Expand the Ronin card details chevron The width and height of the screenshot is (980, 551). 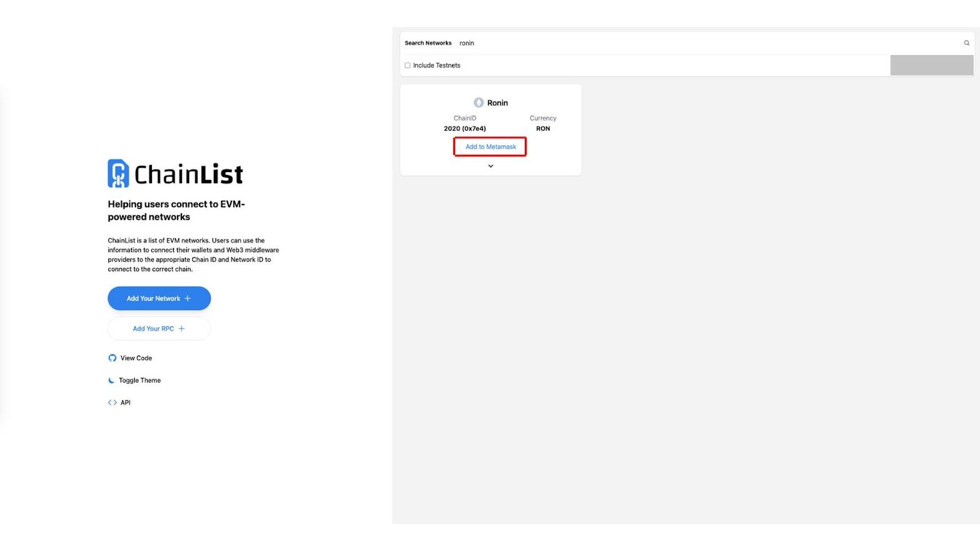click(x=491, y=166)
